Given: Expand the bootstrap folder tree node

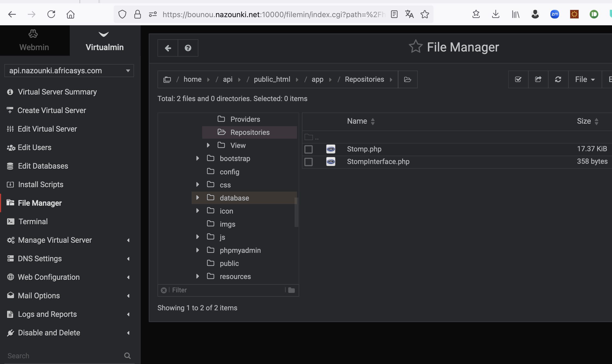Looking at the screenshot, I should tap(198, 158).
